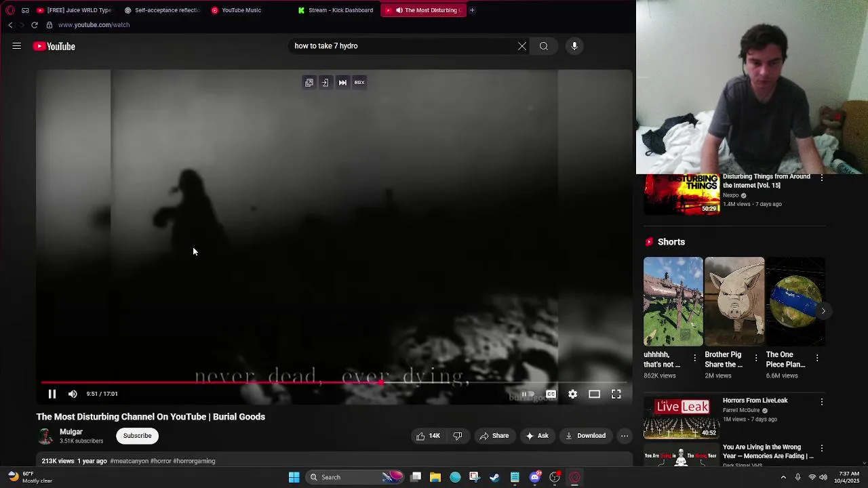Go back in browser history
The image size is (868, 488).
coord(10,25)
